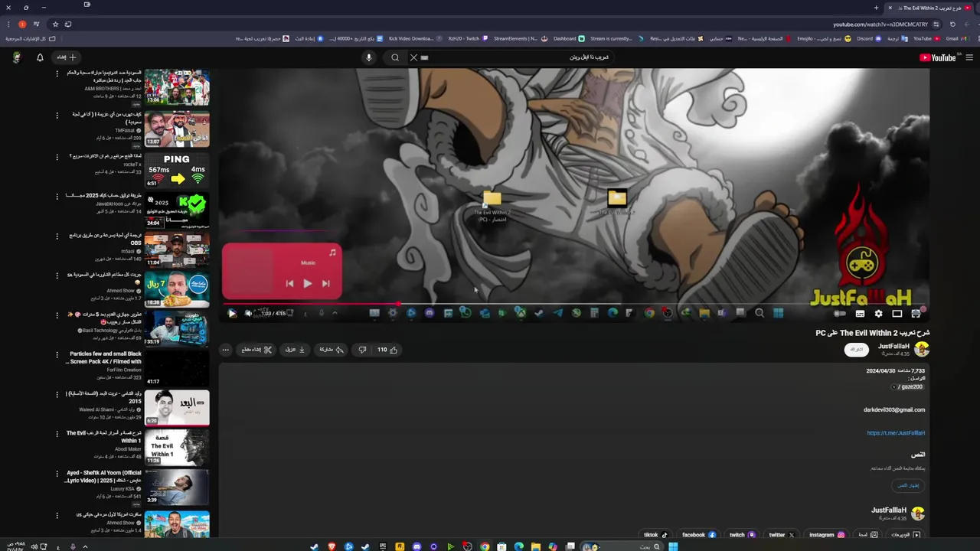
Task: Open the channel videos chip
Action: (x=905, y=535)
